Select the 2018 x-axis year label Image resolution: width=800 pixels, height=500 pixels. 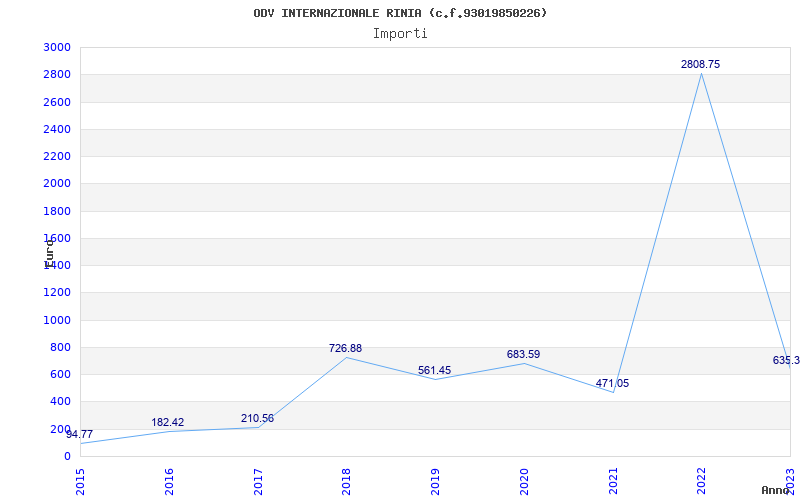point(347,481)
